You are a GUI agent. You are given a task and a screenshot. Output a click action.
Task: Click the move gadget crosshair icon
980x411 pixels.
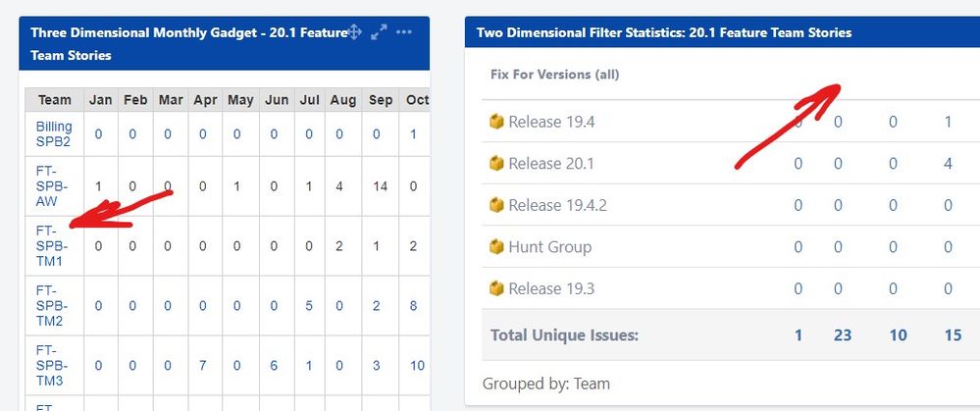(x=354, y=31)
